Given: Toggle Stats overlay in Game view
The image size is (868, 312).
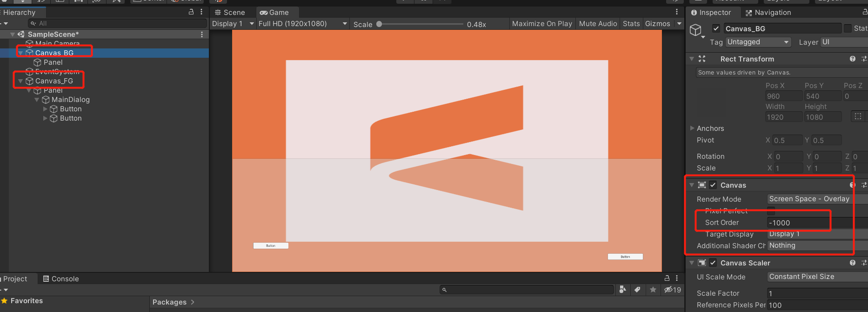Looking at the screenshot, I should (631, 24).
